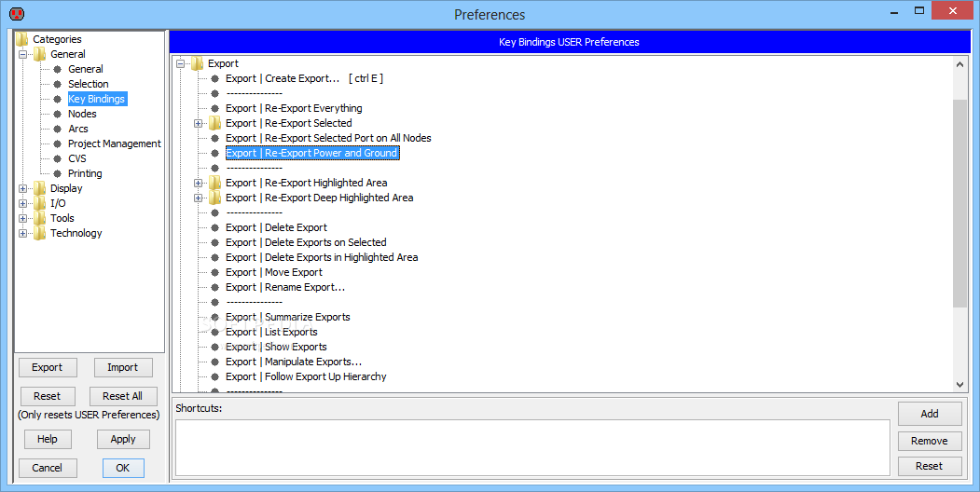This screenshot has height=492, width=980.
Task: Click the bullet icon beside Printing
Action: (58, 173)
